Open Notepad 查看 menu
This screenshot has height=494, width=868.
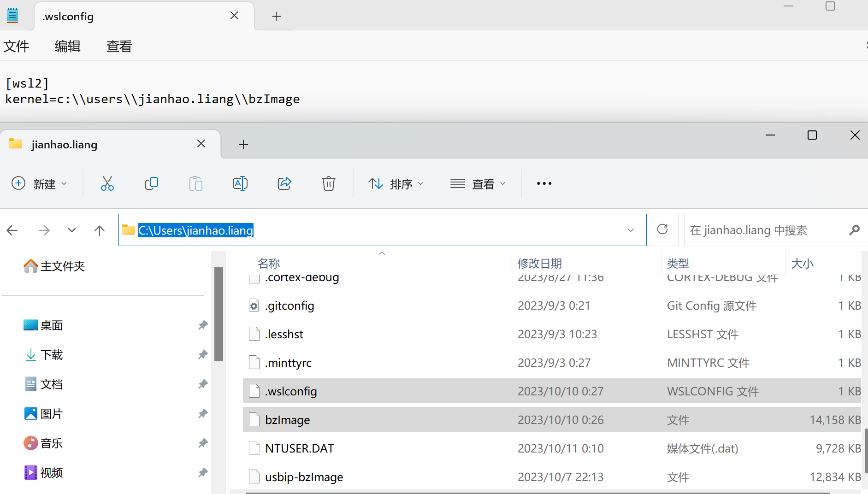click(119, 46)
